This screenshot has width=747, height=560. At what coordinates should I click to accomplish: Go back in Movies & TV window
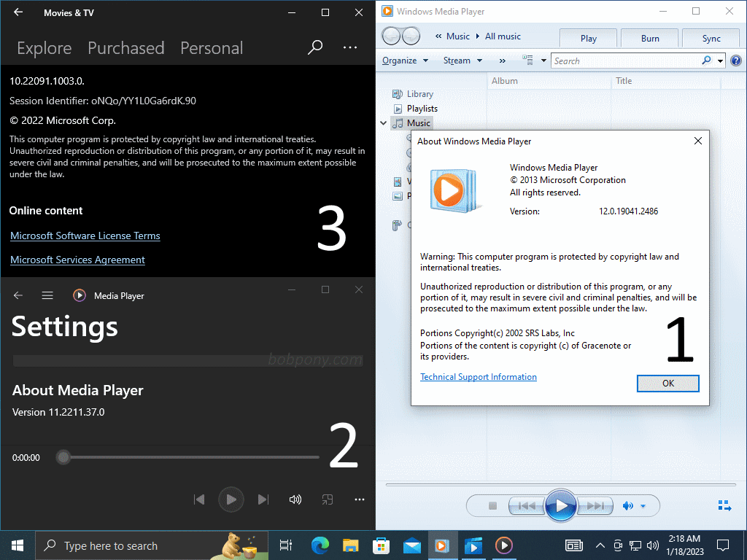pyautogui.click(x=18, y=12)
